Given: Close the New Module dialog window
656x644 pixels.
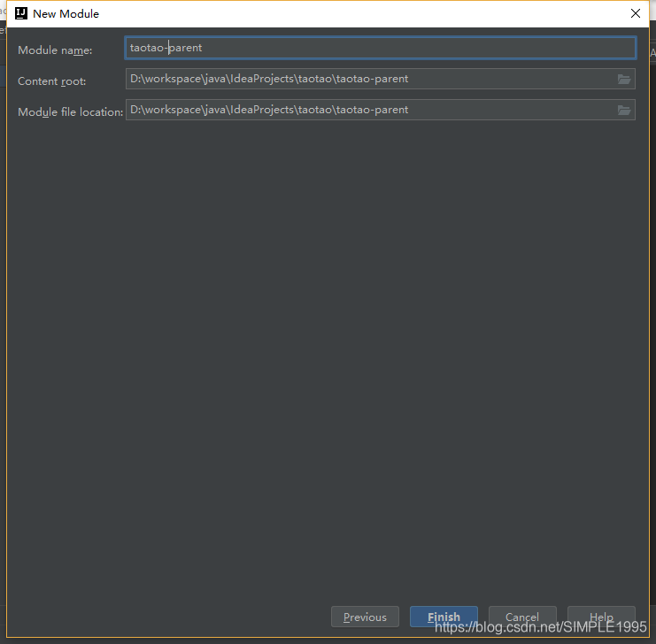Looking at the screenshot, I should (x=635, y=13).
